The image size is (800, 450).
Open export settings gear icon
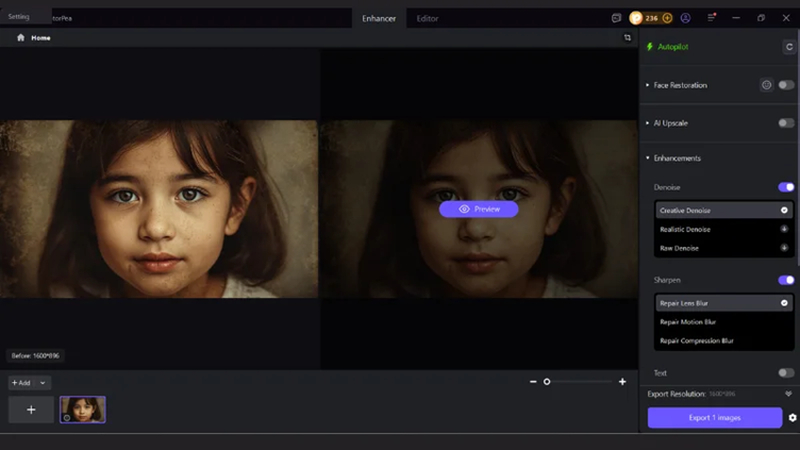pyautogui.click(x=792, y=417)
